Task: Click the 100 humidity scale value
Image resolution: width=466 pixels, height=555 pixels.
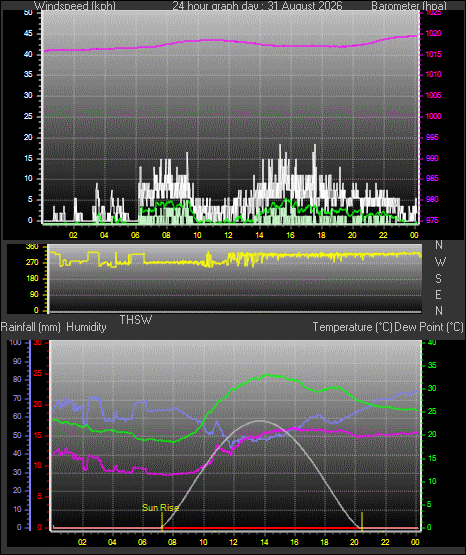Action: coord(16,342)
